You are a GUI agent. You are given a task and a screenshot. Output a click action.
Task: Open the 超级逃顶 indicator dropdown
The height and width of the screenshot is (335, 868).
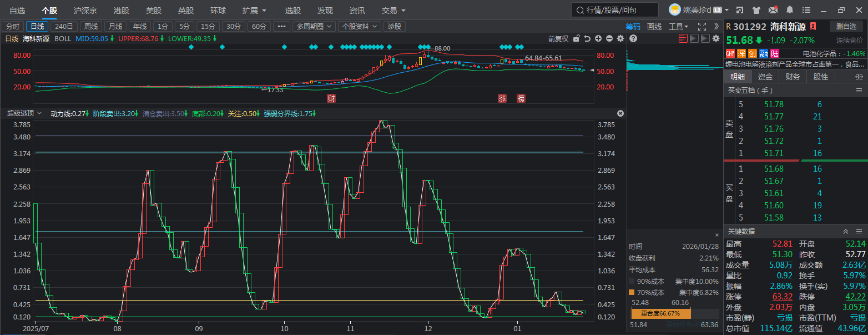pyautogui.click(x=24, y=113)
